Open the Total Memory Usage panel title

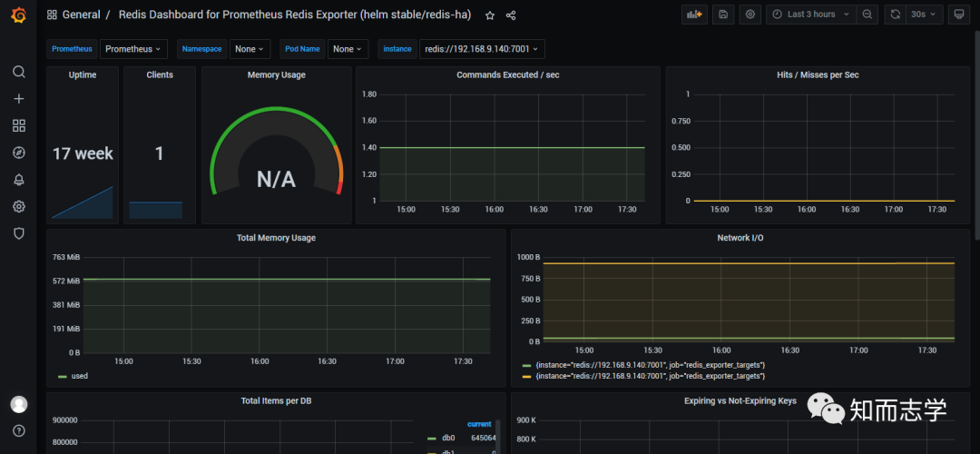click(x=276, y=238)
